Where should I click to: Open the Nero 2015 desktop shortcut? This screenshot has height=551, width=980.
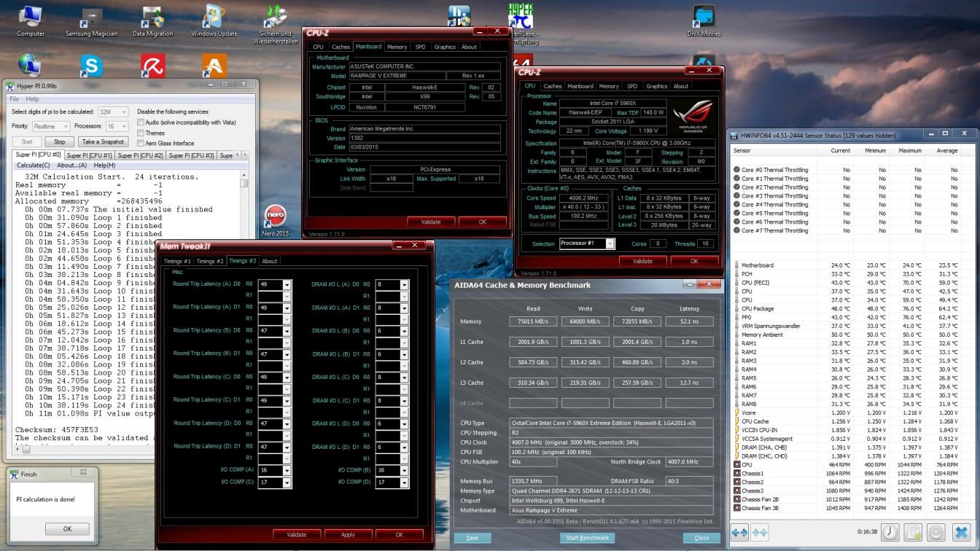275,220
